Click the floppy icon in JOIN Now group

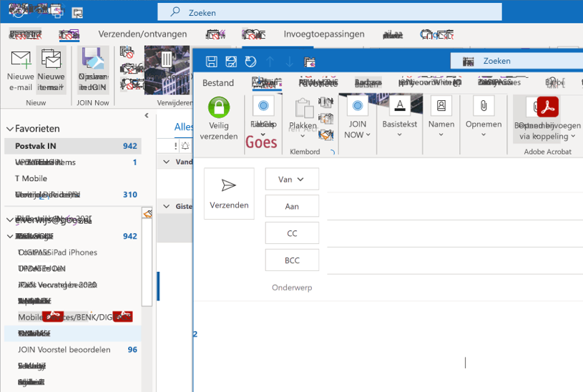point(93,59)
